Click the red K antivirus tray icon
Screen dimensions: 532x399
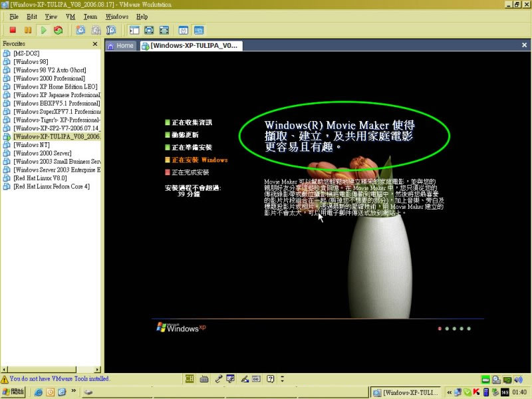click(x=476, y=392)
